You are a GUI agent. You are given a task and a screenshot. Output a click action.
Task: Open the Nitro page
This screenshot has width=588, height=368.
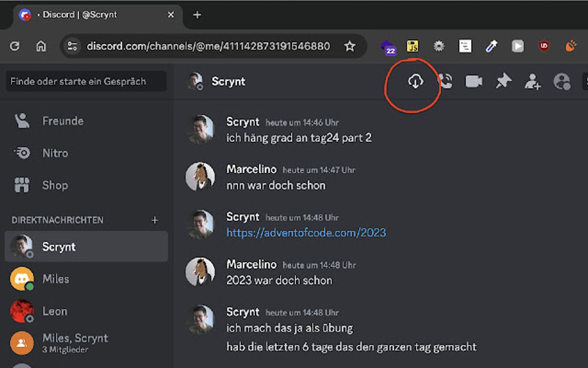tap(54, 153)
